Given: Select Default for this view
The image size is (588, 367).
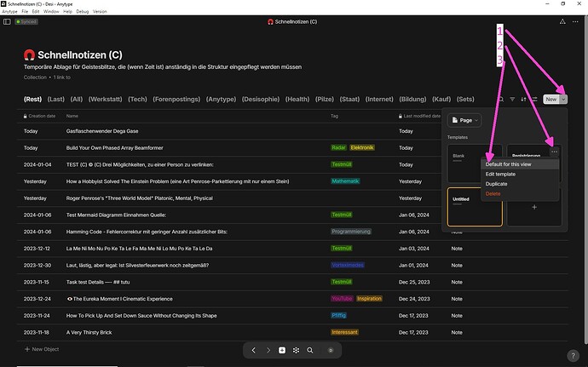Looking at the screenshot, I should [520, 164].
